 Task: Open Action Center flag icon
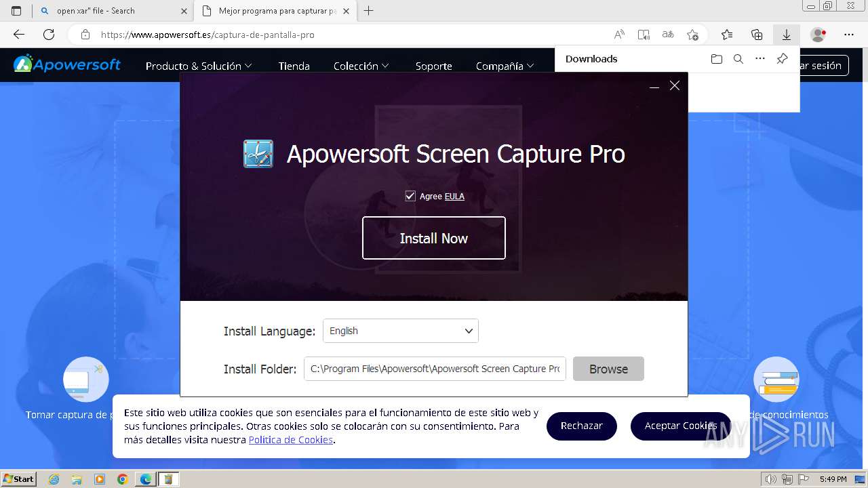(x=803, y=479)
